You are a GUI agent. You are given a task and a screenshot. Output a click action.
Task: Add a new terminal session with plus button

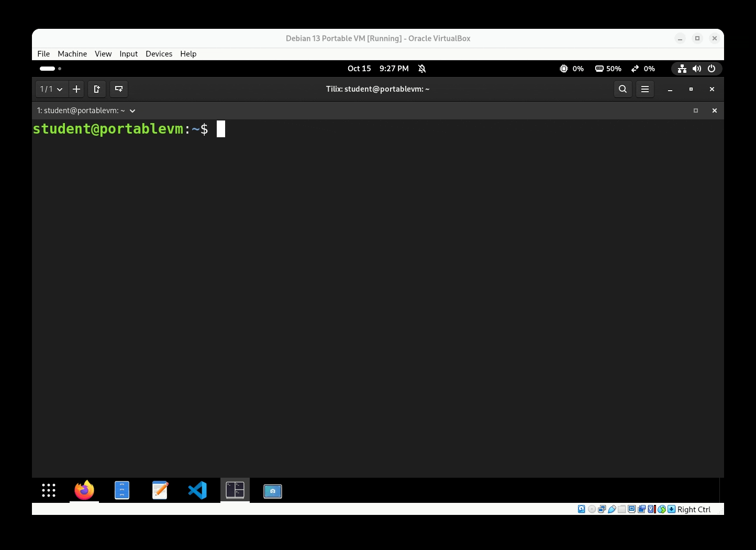coord(76,89)
